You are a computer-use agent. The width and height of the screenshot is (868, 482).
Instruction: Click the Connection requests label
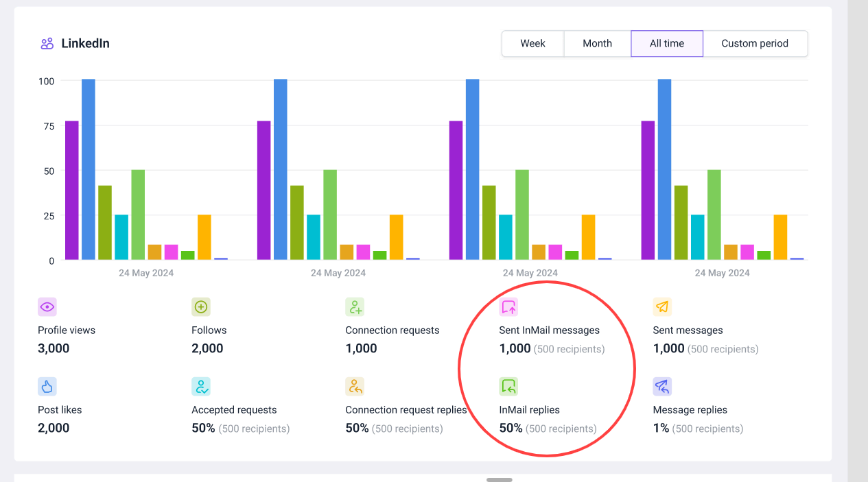(392, 330)
